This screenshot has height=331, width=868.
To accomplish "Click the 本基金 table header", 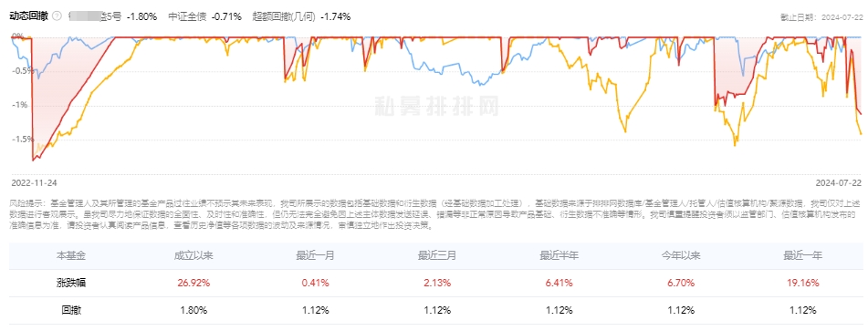I will click(x=71, y=255).
